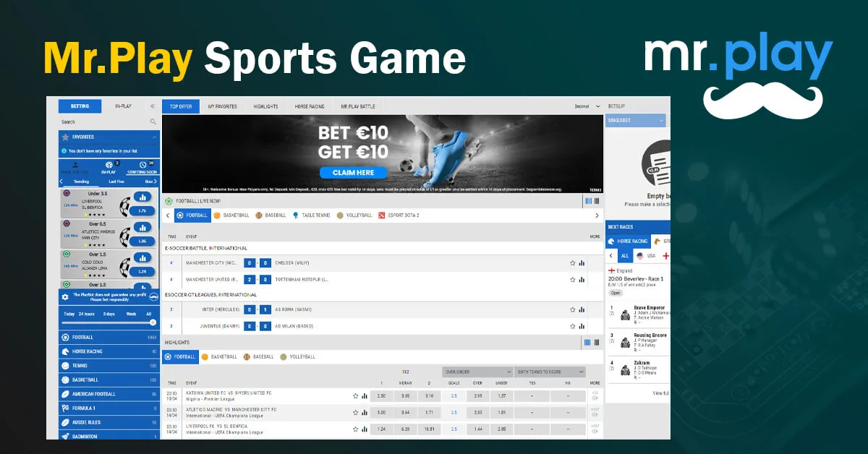
Task: Collapse the sidebar with double-arrow
Action: [x=152, y=106]
